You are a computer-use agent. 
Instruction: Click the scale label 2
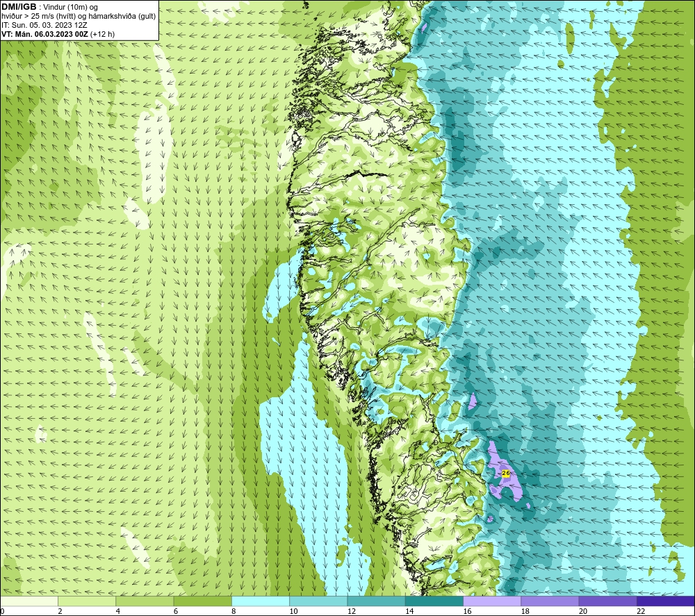tap(60, 611)
